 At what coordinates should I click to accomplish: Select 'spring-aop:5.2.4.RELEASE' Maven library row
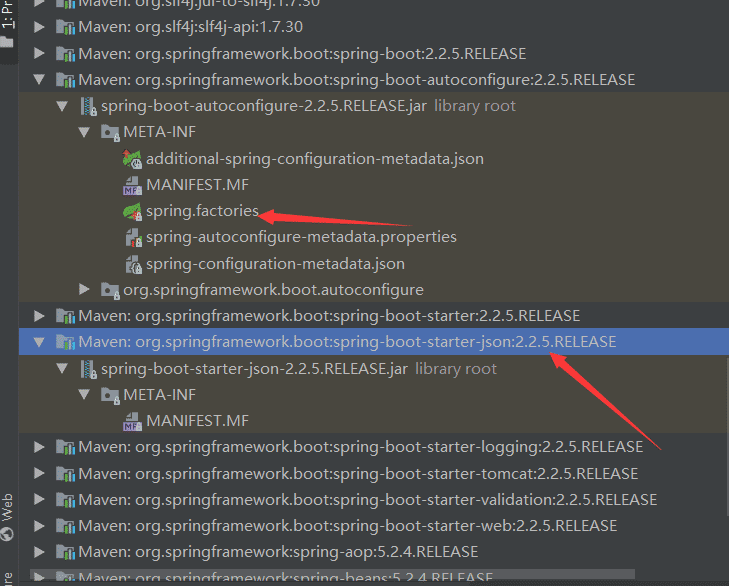point(278,552)
